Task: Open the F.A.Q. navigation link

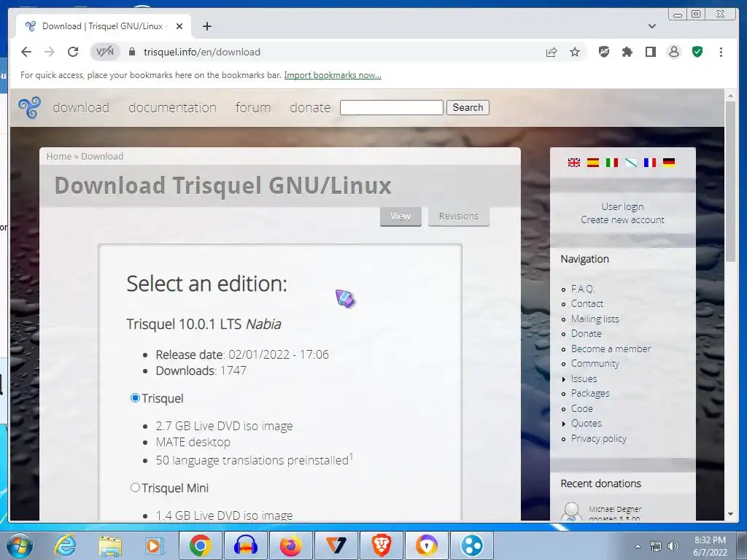Action: pyautogui.click(x=583, y=289)
